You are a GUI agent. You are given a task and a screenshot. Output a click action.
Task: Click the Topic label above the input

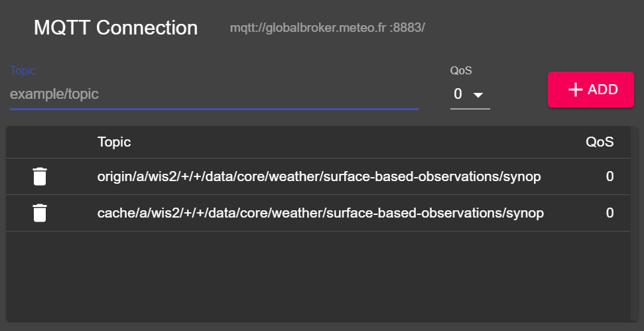point(23,70)
